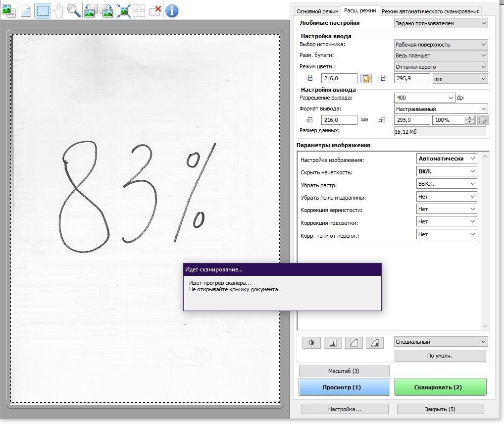Click output width field 216,0
The width and height of the screenshot is (504, 425).
(x=339, y=120)
